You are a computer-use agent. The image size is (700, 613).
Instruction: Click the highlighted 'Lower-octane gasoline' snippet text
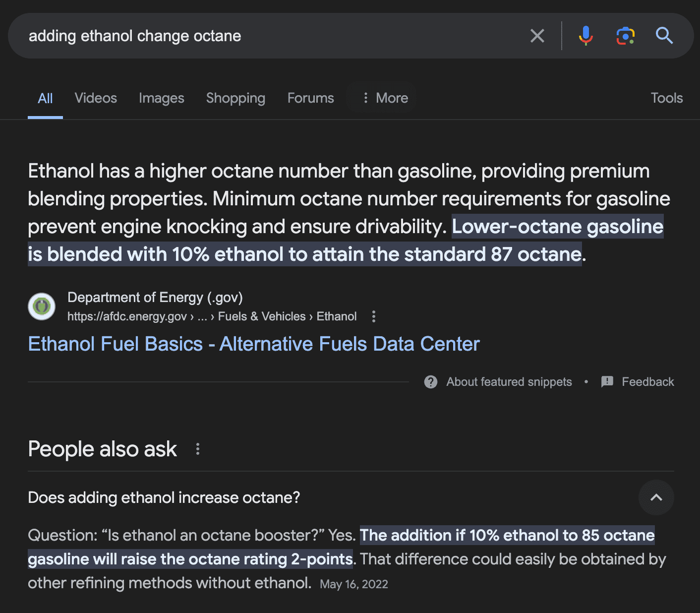558,227
